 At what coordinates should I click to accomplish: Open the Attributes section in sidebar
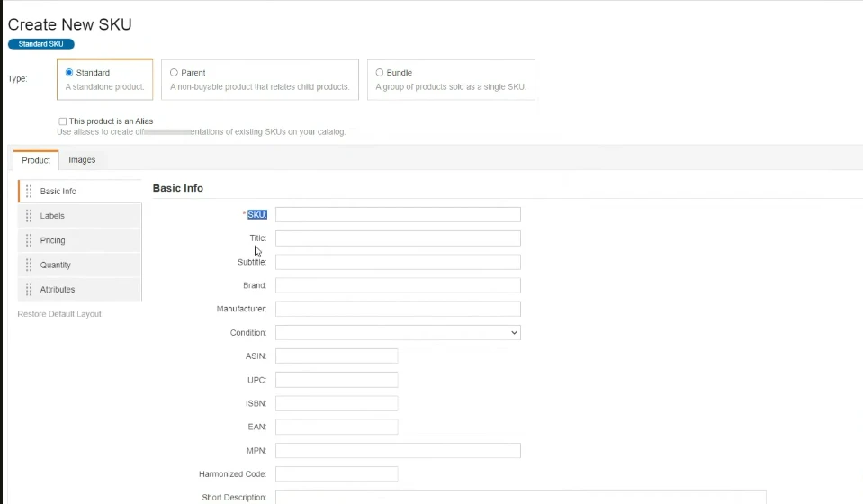click(x=58, y=290)
